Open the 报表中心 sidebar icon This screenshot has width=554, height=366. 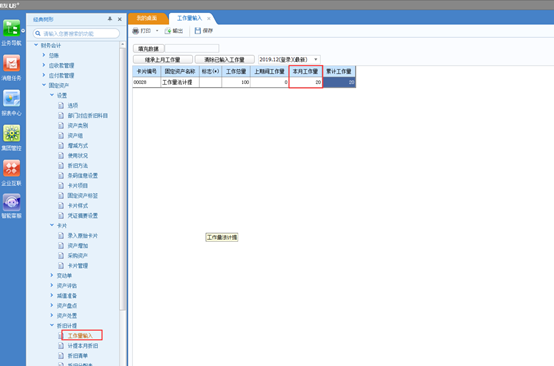tap(11, 98)
